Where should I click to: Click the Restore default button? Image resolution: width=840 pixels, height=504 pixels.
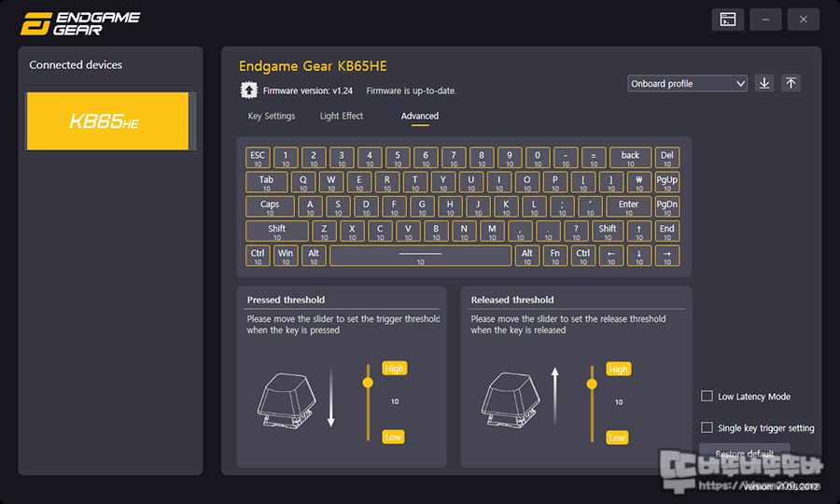pos(745,453)
